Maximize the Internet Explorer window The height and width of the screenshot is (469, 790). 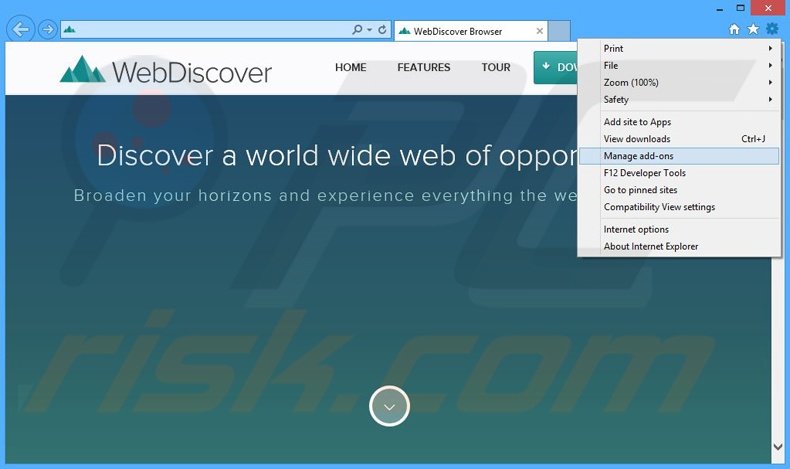740,8
